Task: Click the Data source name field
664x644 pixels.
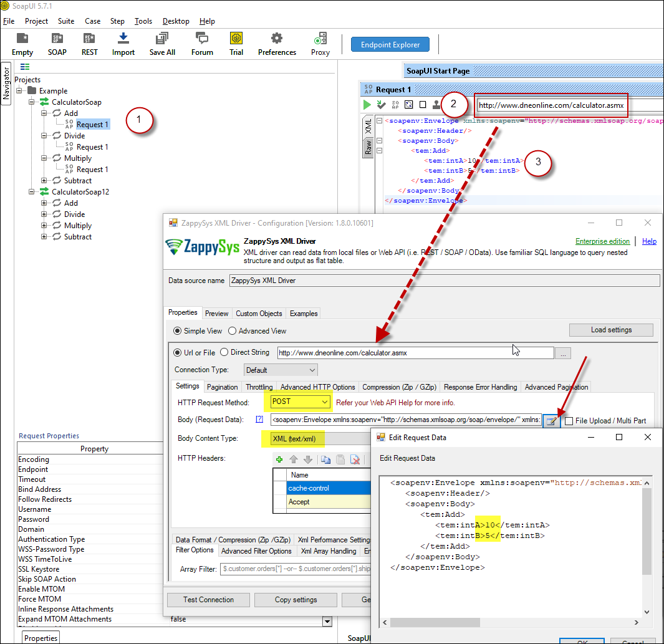Action: click(444, 281)
